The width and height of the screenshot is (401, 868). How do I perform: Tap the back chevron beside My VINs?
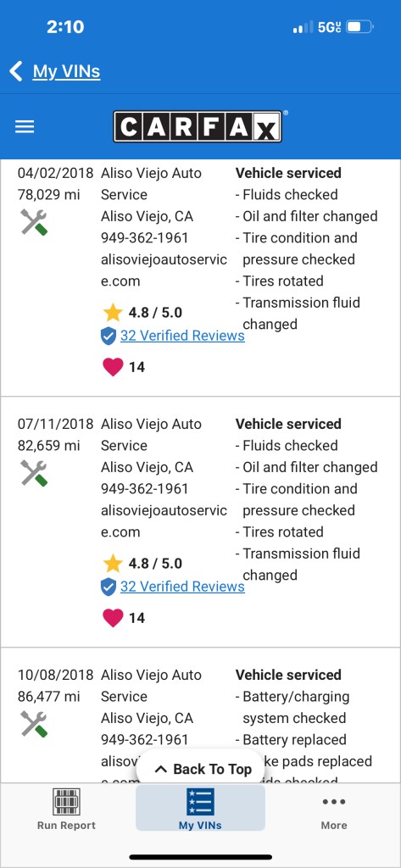click(15, 71)
